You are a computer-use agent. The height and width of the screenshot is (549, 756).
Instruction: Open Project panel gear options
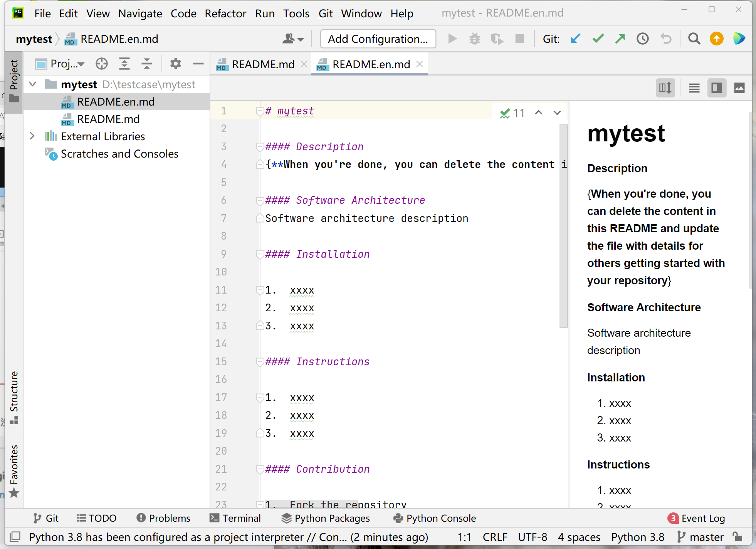(176, 64)
